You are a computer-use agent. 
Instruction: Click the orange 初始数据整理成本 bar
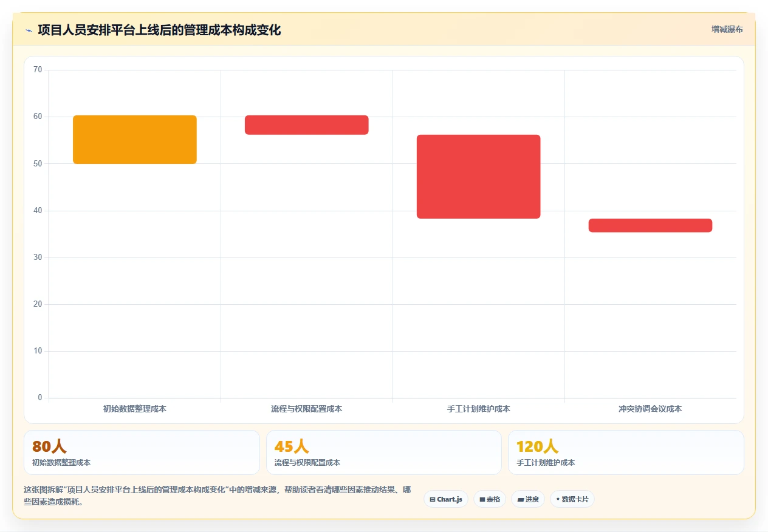(x=135, y=140)
